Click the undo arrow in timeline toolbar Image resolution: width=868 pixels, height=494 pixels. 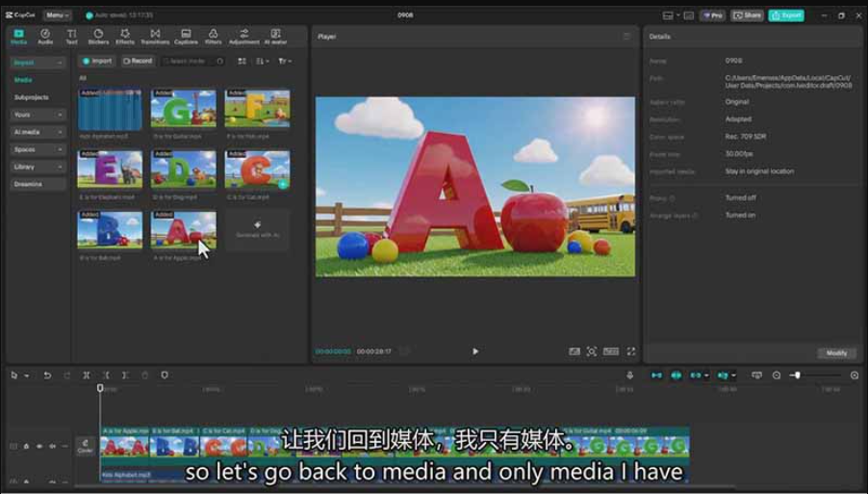point(47,375)
